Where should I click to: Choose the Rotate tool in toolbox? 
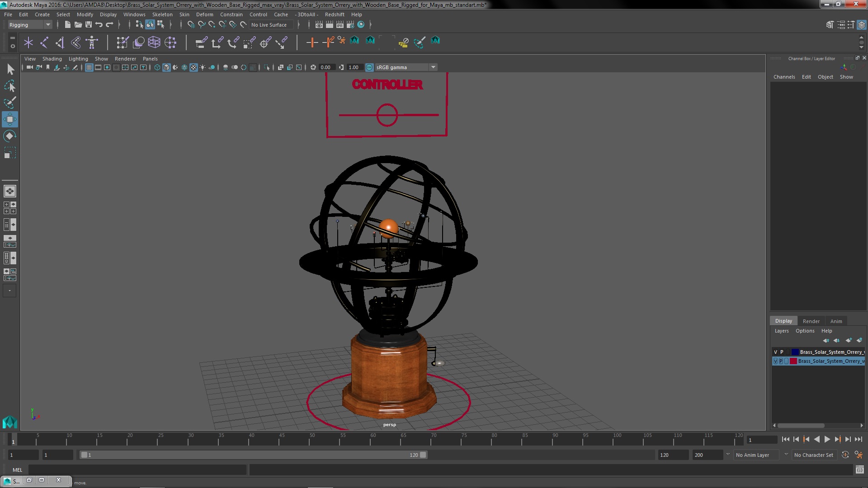point(10,136)
